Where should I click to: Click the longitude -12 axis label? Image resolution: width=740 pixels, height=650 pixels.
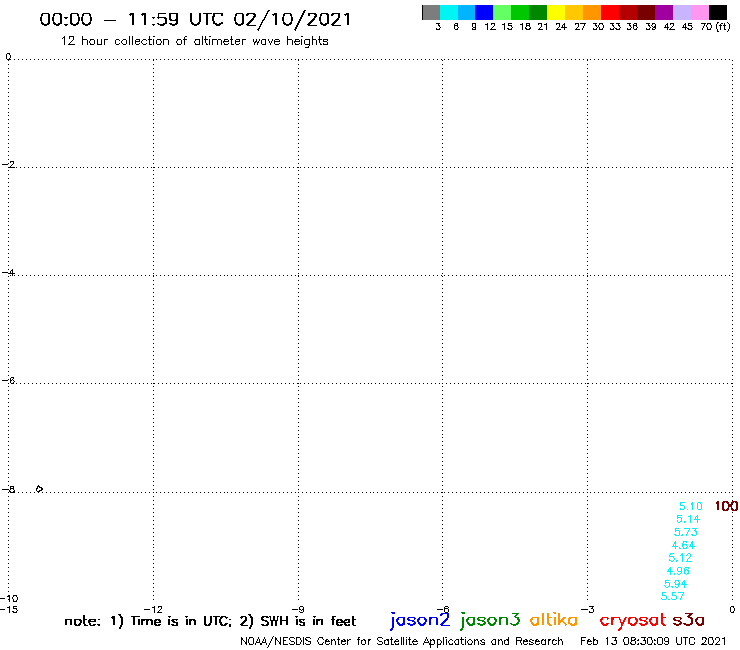coord(153,609)
